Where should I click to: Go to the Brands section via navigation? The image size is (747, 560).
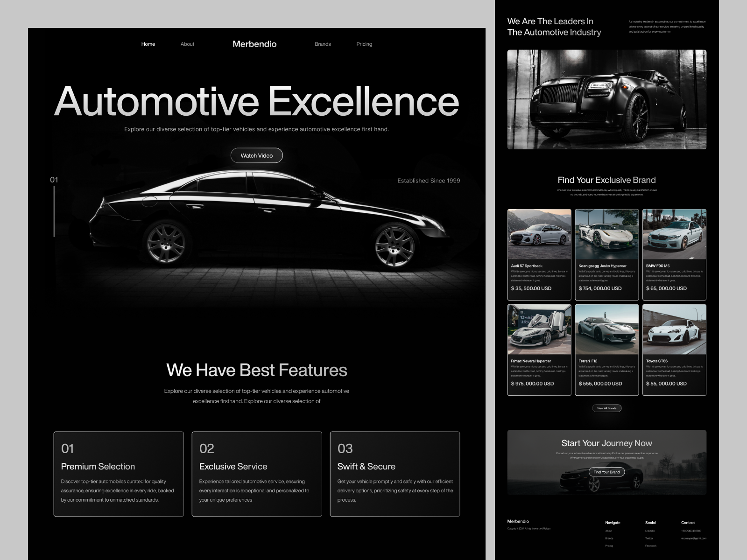pyautogui.click(x=323, y=44)
